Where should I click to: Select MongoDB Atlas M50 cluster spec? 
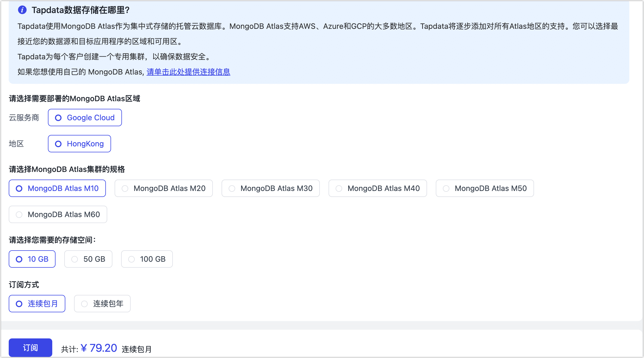point(484,188)
